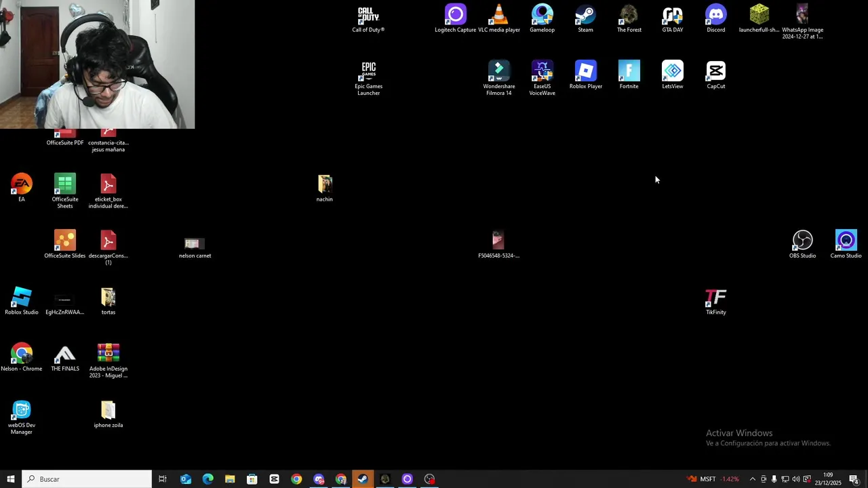Open the OfficeSuite Sheets shortcut
The width and height of the screenshot is (868, 488).
[65, 191]
